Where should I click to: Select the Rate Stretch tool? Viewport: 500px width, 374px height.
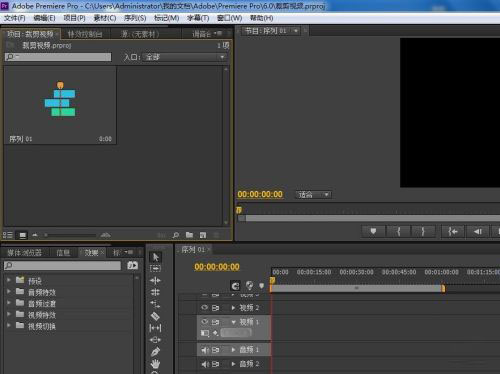[155, 304]
